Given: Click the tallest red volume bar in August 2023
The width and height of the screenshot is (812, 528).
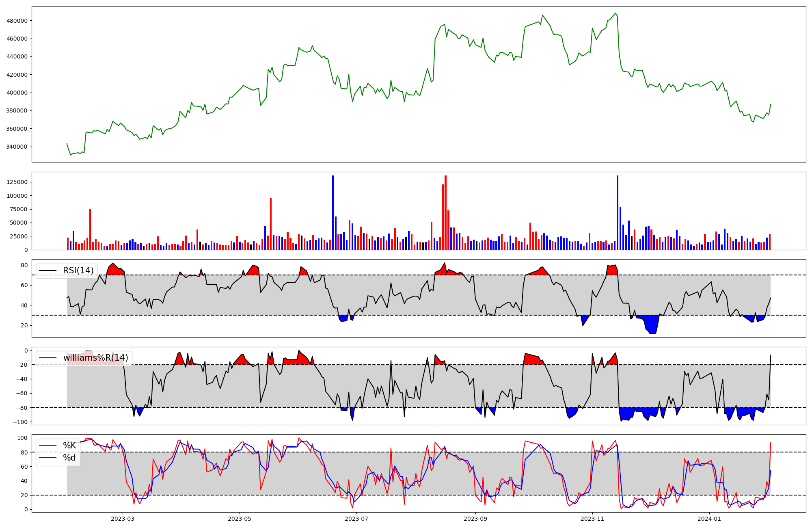Looking at the screenshot, I should point(445,212).
